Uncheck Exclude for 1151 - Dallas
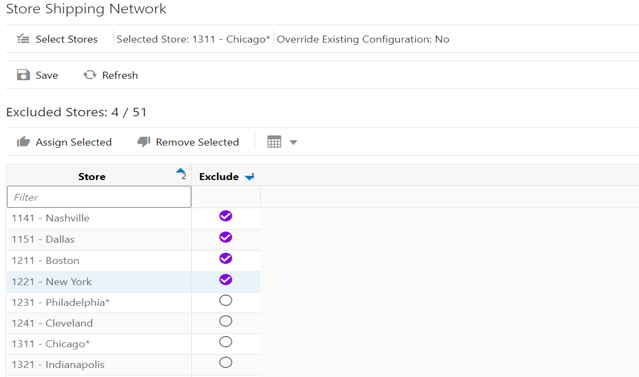Image resolution: width=639 pixels, height=377 pixels. coord(226,237)
